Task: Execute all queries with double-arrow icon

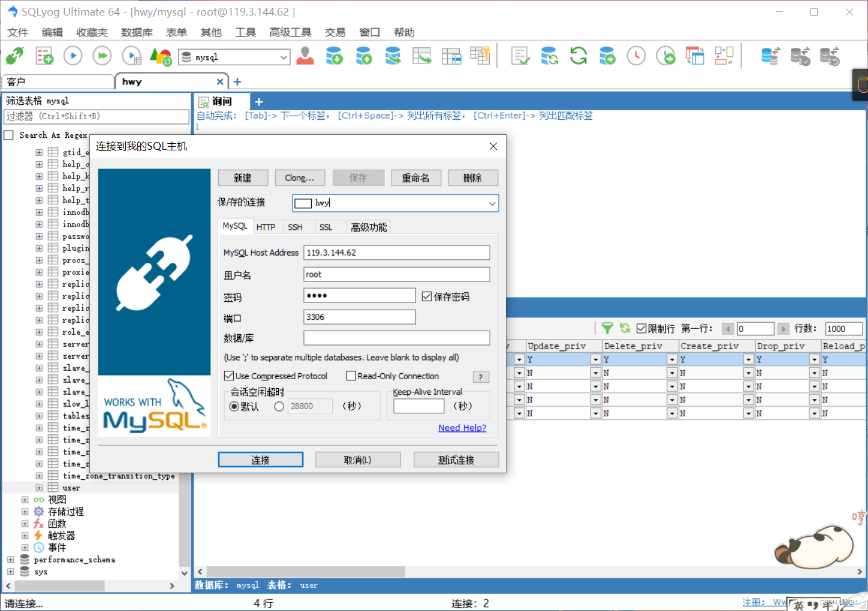Action: point(102,56)
